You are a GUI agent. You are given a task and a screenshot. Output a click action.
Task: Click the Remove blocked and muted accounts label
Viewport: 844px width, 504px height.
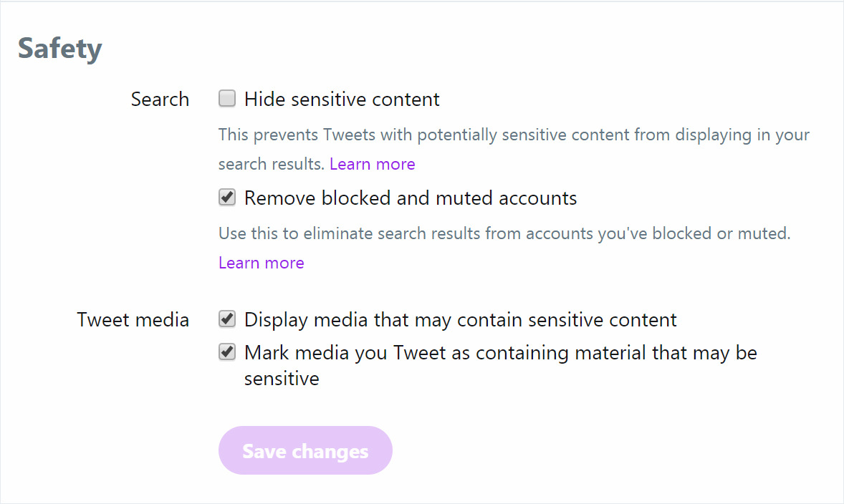410,198
